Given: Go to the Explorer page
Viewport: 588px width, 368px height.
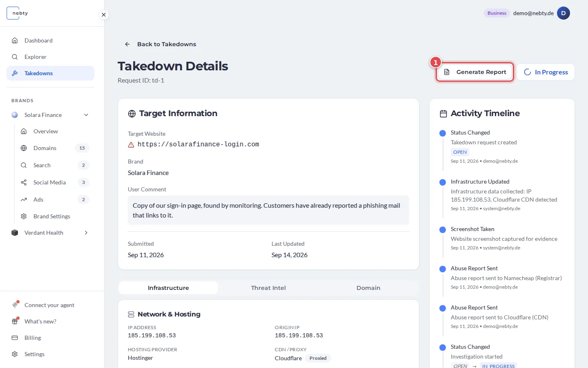Looking at the screenshot, I should pyautogui.click(x=50, y=57).
